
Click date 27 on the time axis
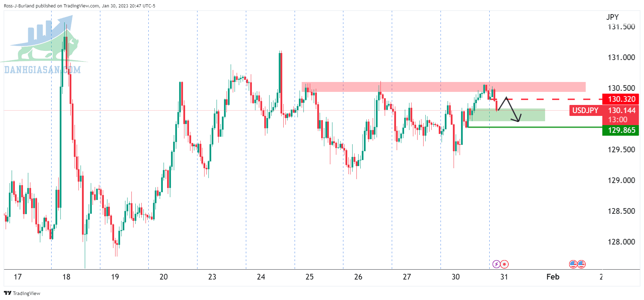coord(407,277)
